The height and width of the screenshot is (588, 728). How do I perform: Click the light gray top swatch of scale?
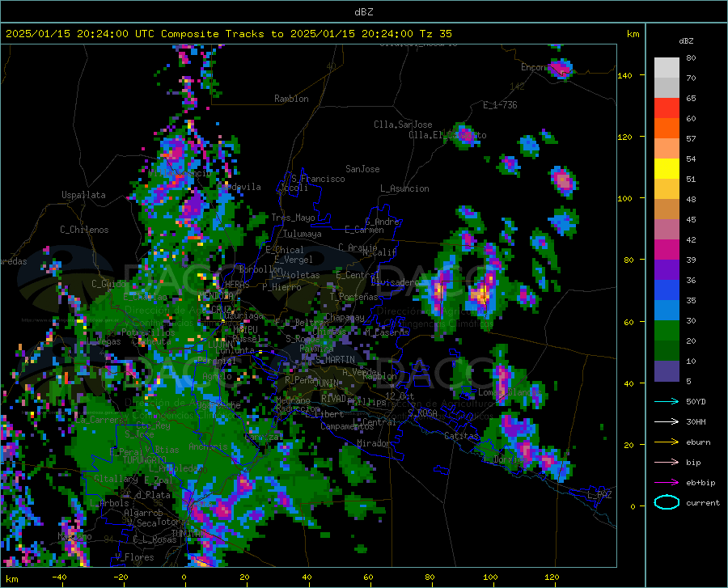(667, 67)
